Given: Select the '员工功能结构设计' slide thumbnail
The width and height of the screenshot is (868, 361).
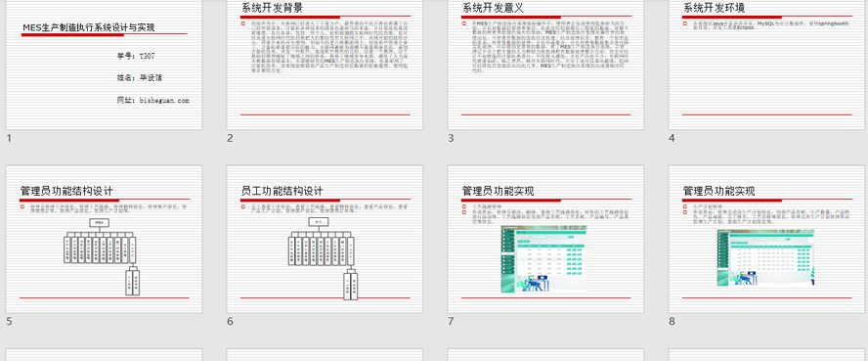Looking at the screenshot, I should (325, 239).
